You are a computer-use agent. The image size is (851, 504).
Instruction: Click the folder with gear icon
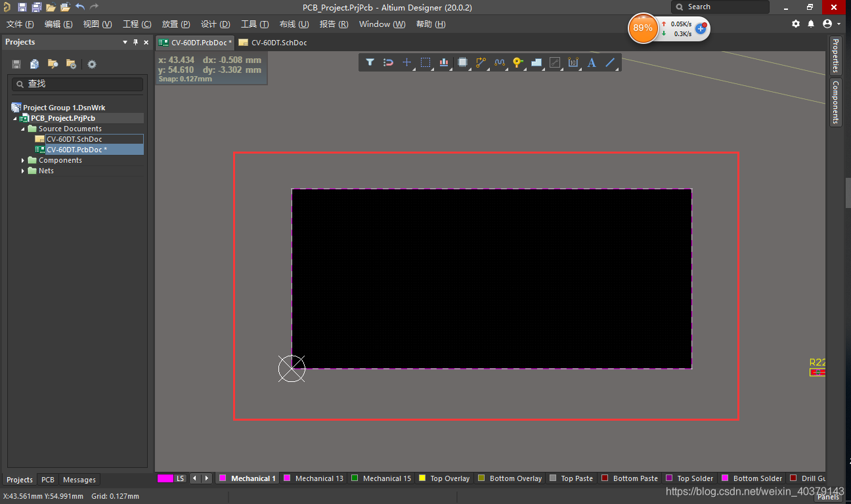72,64
